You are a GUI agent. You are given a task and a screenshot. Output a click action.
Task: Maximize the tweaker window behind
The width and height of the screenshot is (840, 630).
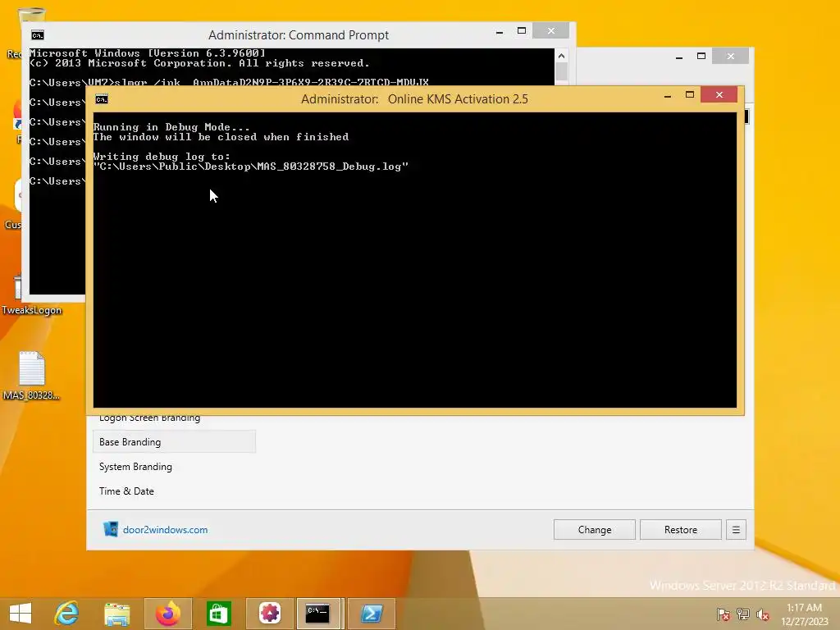click(x=701, y=57)
